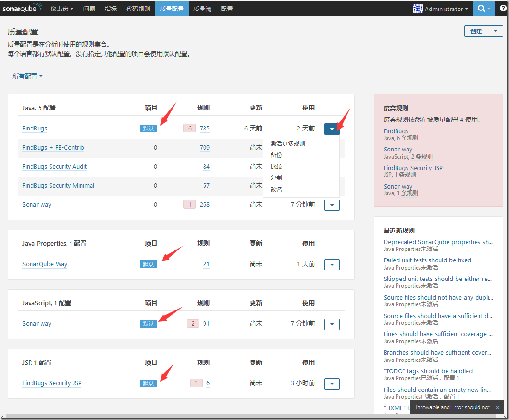
Task: Open actions dropdown for JavaScript Sonar way
Action: tap(332, 324)
